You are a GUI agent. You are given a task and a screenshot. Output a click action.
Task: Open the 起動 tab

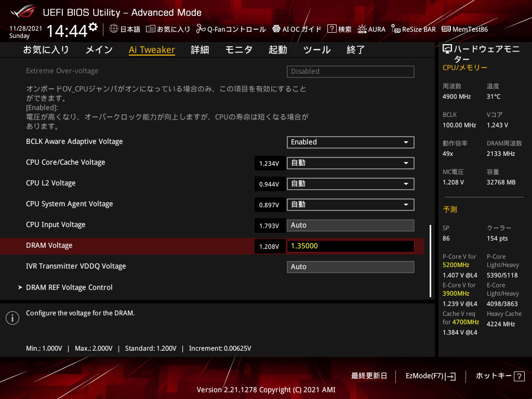tap(278, 50)
